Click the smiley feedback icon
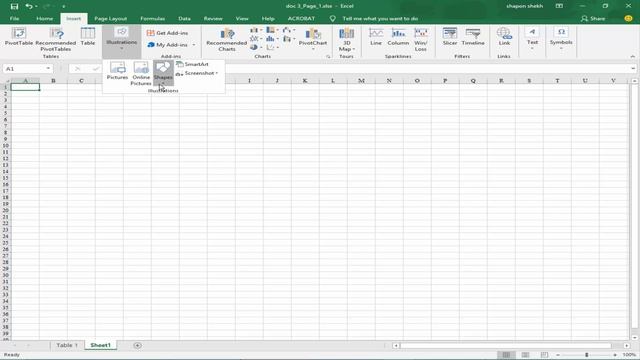 629,19
